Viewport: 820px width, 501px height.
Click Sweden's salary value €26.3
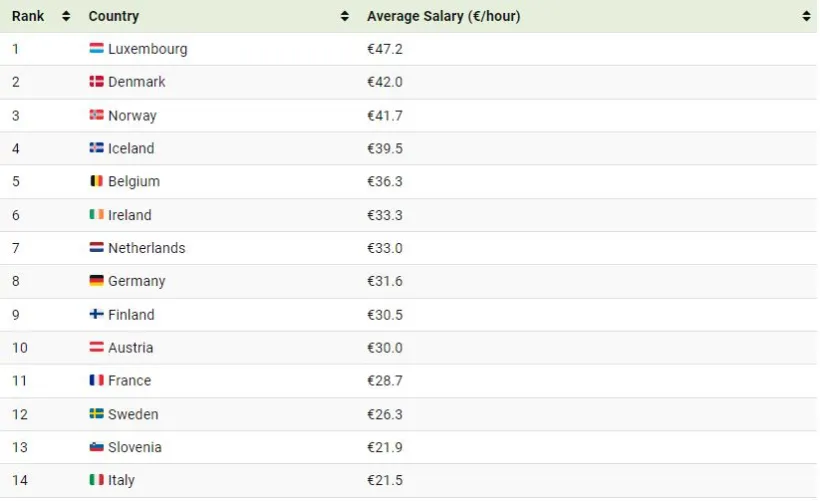pos(385,414)
